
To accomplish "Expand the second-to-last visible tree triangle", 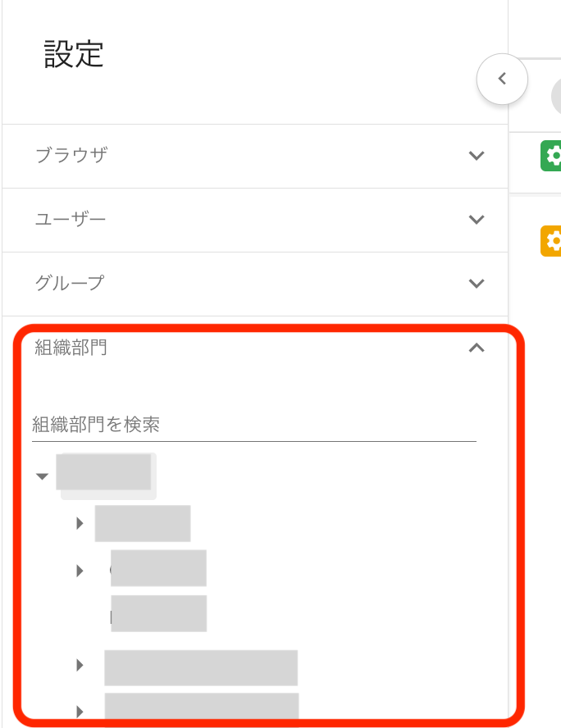I will tap(80, 666).
